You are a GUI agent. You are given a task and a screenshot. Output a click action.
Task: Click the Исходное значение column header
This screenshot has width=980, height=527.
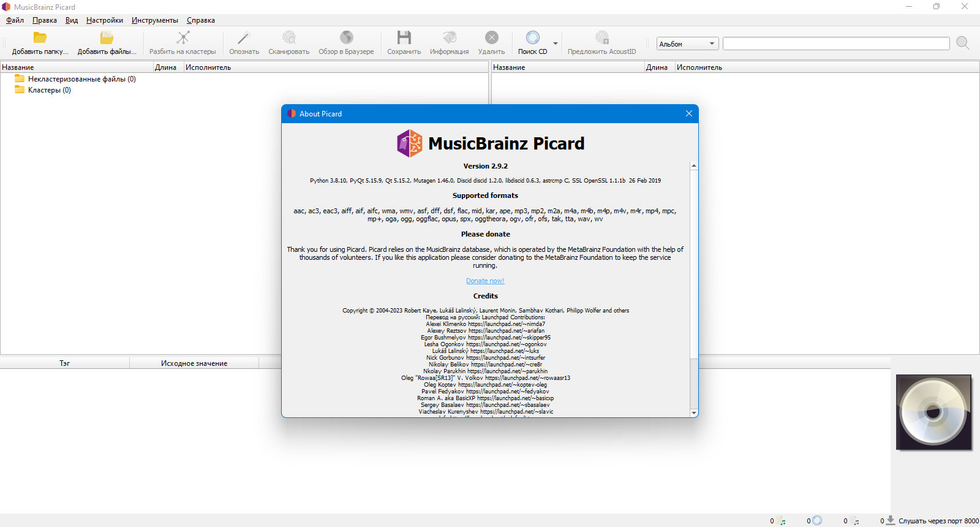[x=194, y=363]
